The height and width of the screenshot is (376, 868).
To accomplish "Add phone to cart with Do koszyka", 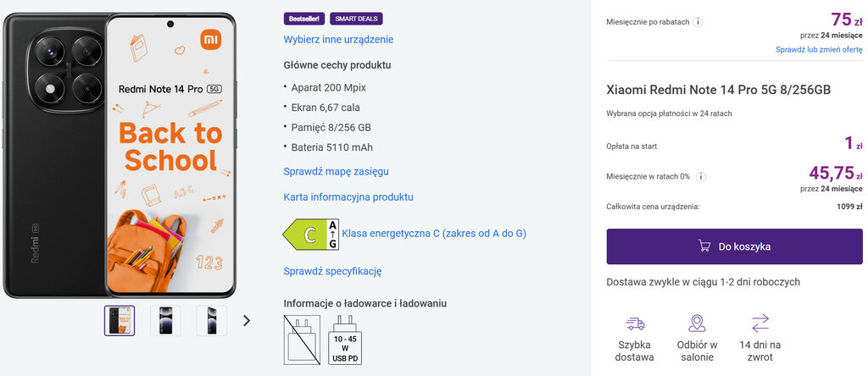I will tap(734, 246).
